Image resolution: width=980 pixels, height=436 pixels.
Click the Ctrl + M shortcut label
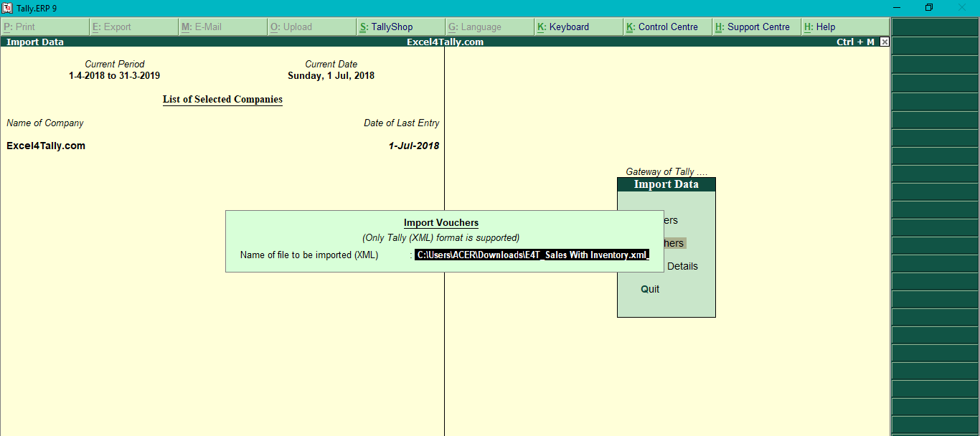pyautogui.click(x=856, y=42)
